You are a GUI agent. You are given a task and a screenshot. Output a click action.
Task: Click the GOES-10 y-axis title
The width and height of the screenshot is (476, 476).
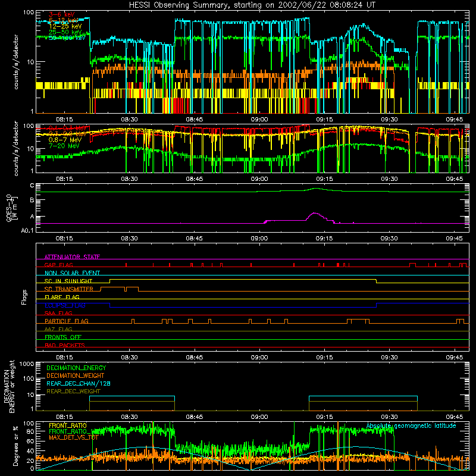pos(12,208)
